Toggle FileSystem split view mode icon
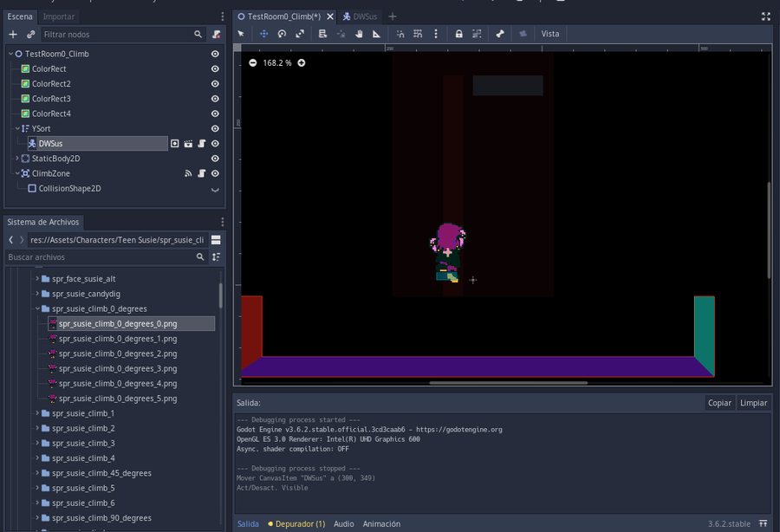This screenshot has width=780, height=532. click(x=216, y=240)
